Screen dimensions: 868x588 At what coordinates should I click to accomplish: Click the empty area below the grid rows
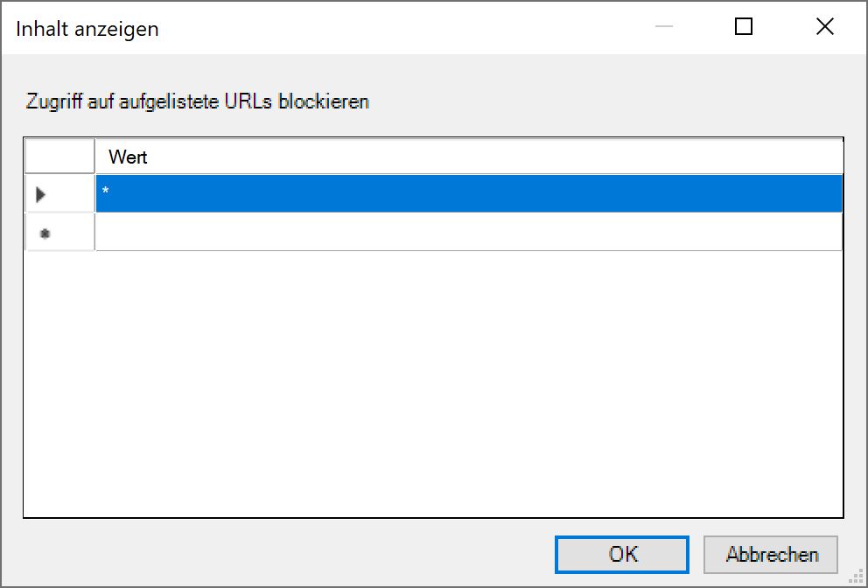437,376
